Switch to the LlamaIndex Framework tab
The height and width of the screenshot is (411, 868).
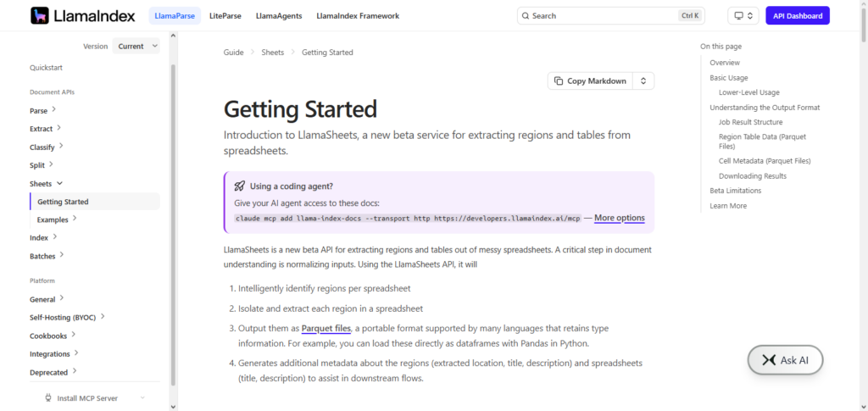(x=358, y=16)
